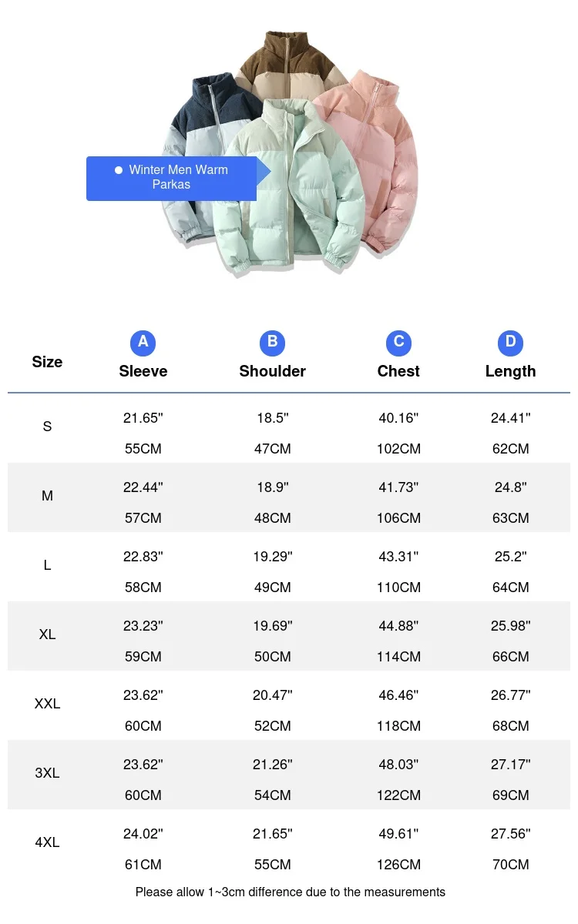Click the Chest column header
Viewport: 578px width, 924px height.
[398, 371]
